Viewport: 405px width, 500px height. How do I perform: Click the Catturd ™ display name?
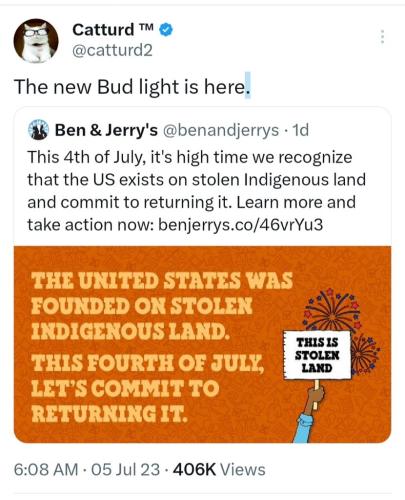tap(113, 30)
